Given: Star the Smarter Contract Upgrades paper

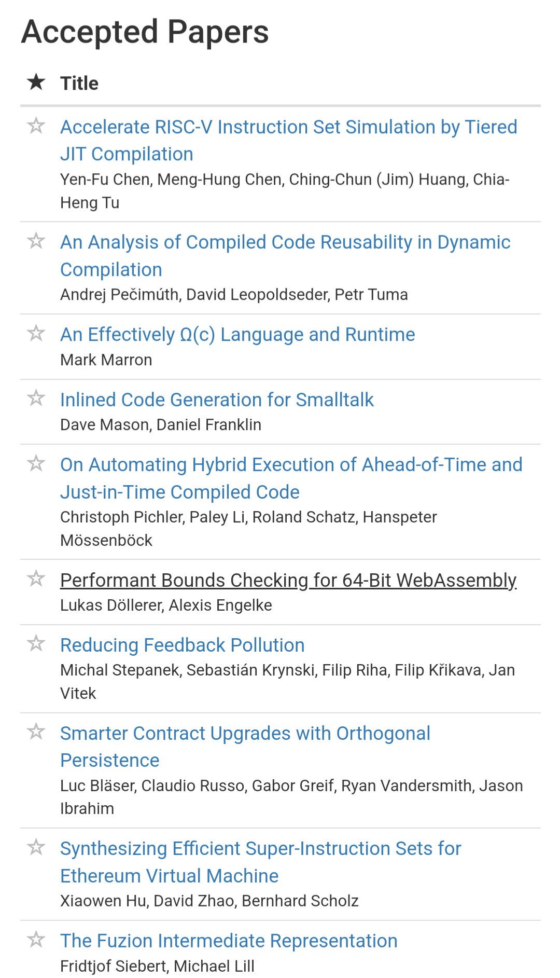Looking at the screenshot, I should click(36, 732).
